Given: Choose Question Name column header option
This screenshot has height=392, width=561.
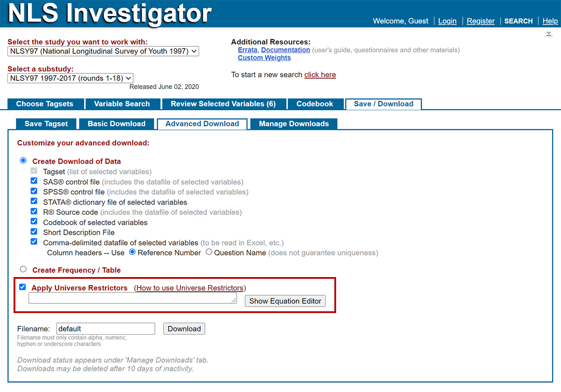Looking at the screenshot, I should coord(209,252).
